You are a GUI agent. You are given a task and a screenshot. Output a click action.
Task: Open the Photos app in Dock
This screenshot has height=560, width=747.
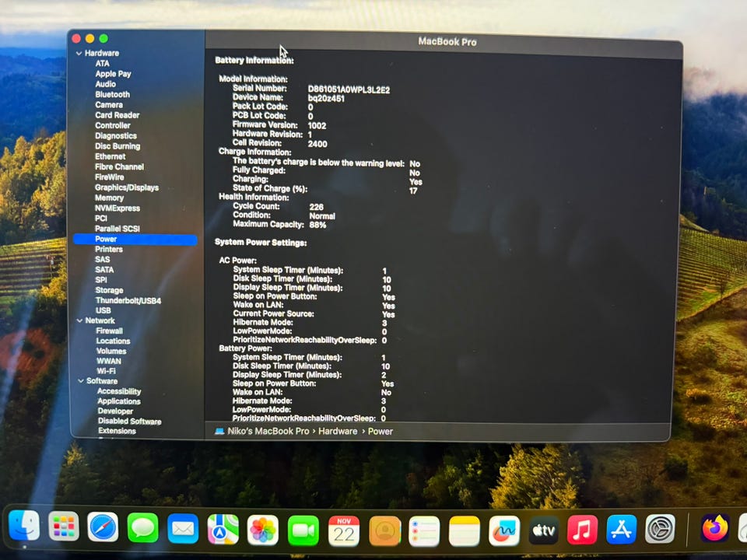pos(263,530)
